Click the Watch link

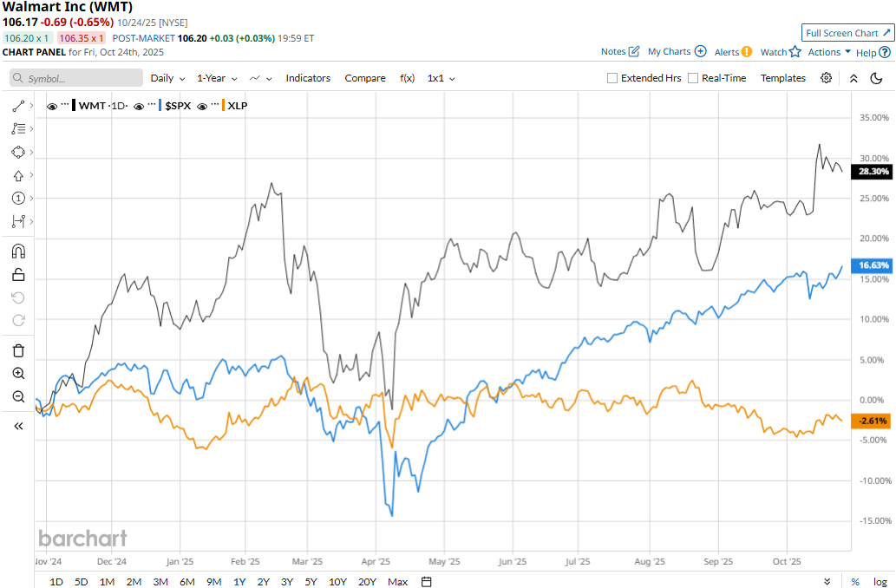click(x=774, y=52)
